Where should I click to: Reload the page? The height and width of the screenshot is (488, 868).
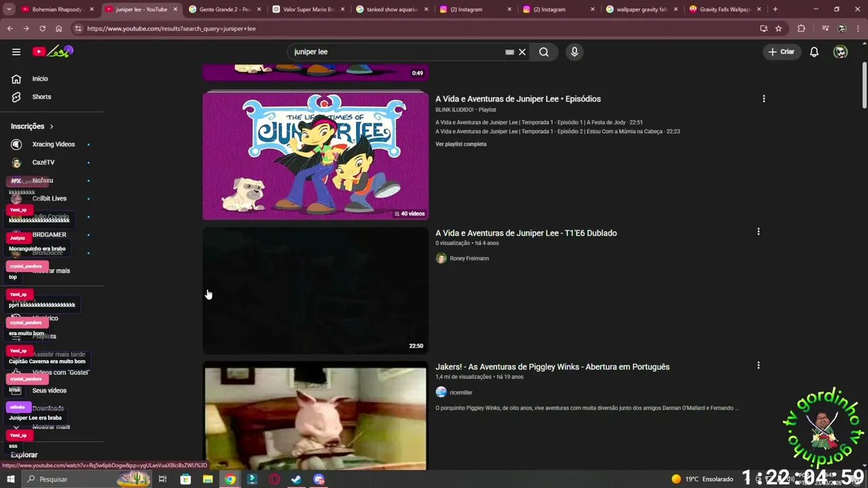coord(42,28)
